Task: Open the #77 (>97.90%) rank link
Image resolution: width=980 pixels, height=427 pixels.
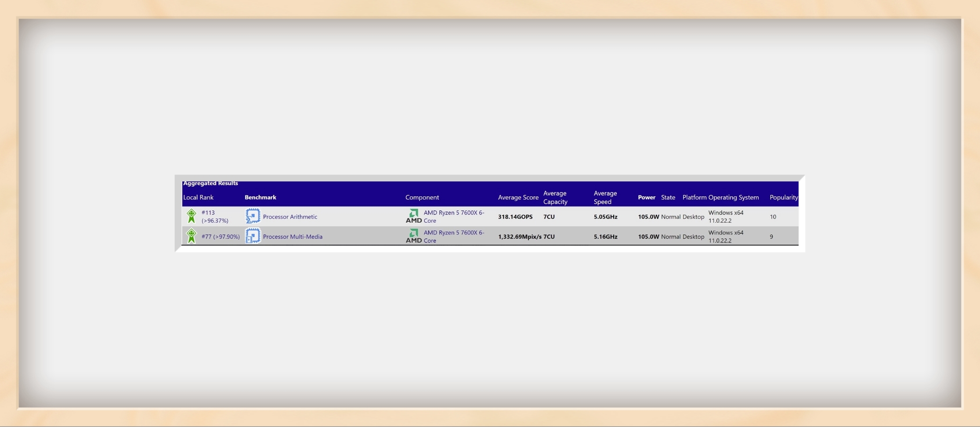Action: tap(221, 236)
